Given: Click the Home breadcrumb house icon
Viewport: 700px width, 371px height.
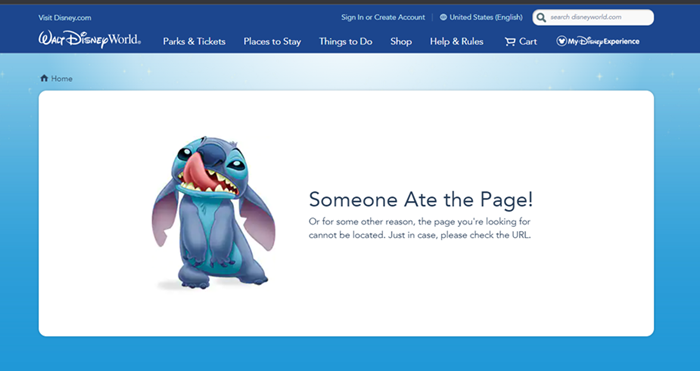Looking at the screenshot, I should [44, 78].
